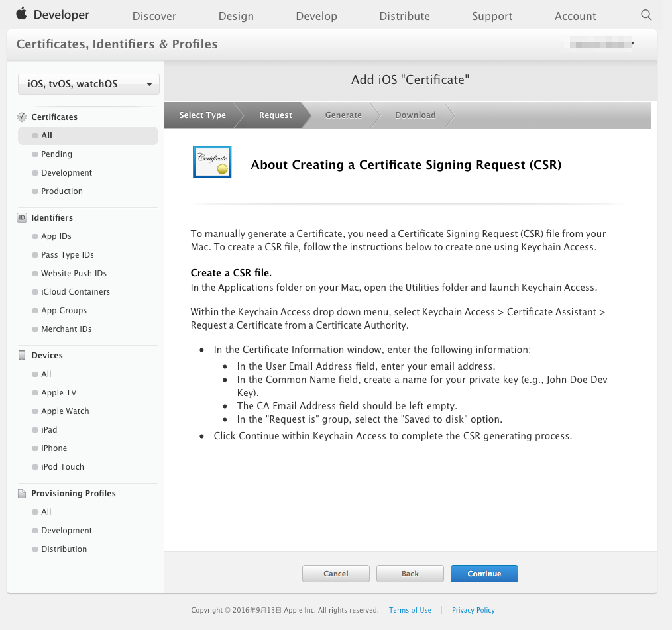Open the iOS, tvOS, watchOS platform dropdown
The width and height of the screenshot is (672, 630).
(x=89, y=84)
